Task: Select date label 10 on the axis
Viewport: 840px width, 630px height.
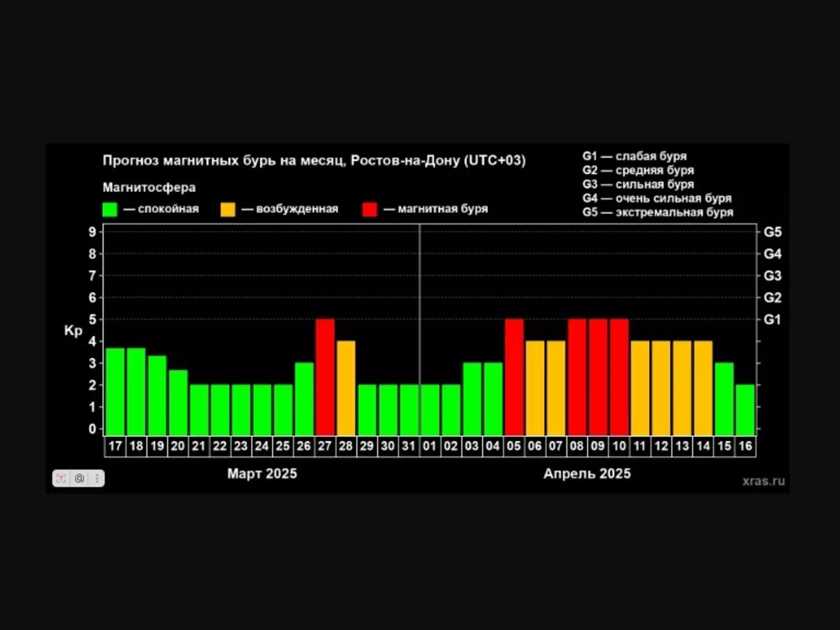Action: pyautogui.click(x=619, y=447)
